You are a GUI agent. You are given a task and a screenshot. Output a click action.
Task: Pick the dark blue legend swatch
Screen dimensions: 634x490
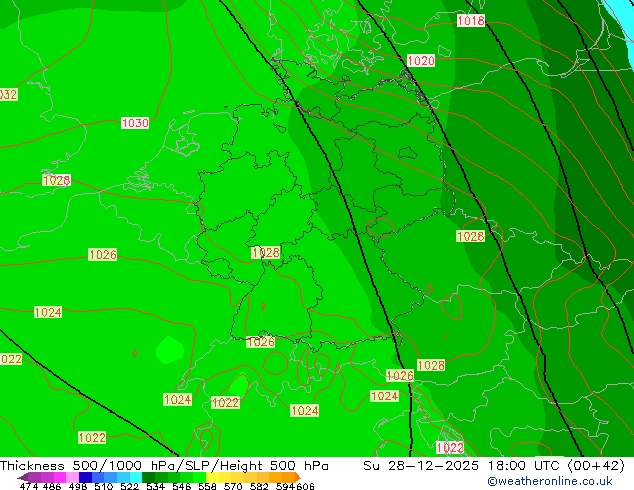tap(85, 477)
